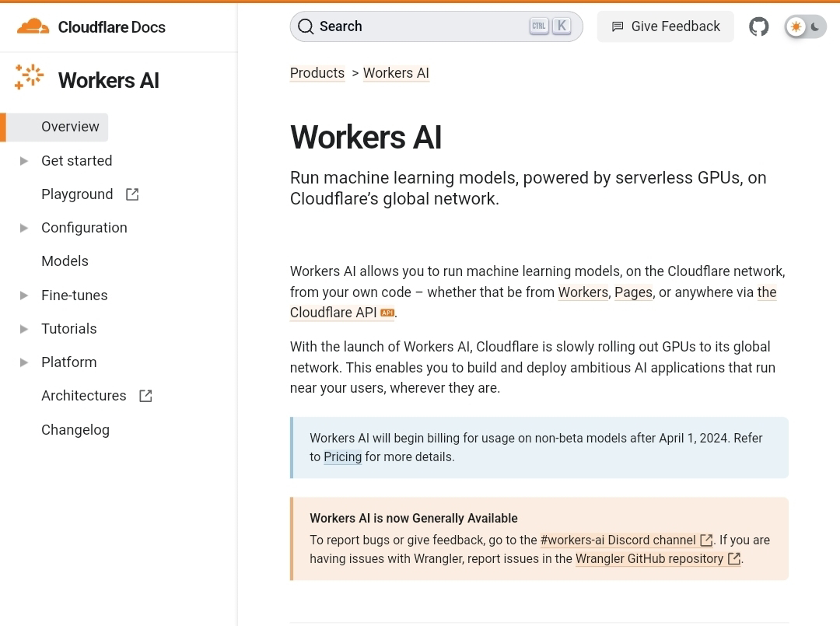Open Playground in the sidebar
Screen dimensions: 840x626
tap(77, 194)
